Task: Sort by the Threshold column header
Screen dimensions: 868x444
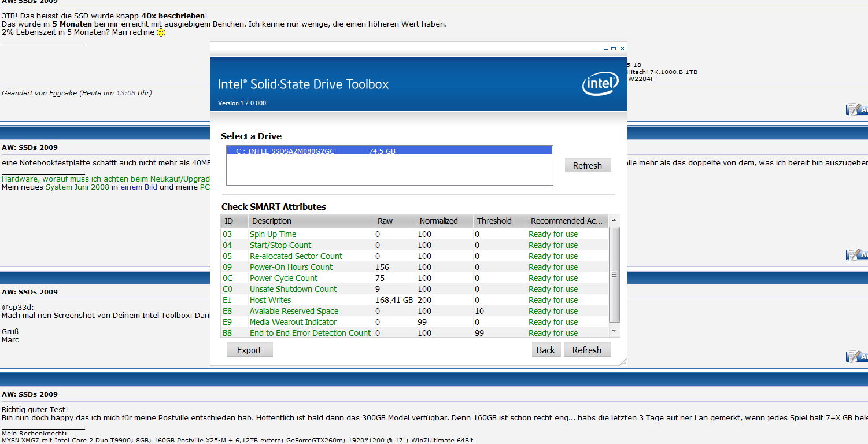Action: (x=500, y=221)
